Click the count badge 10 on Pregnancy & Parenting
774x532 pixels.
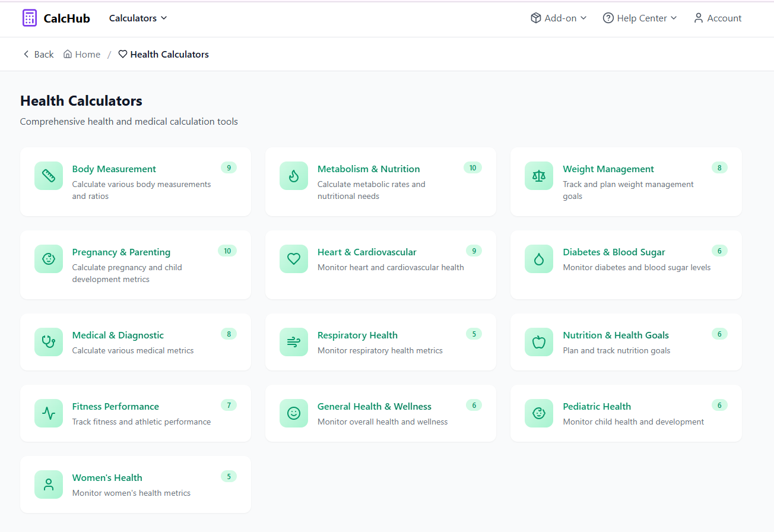(x=227, y=251)
